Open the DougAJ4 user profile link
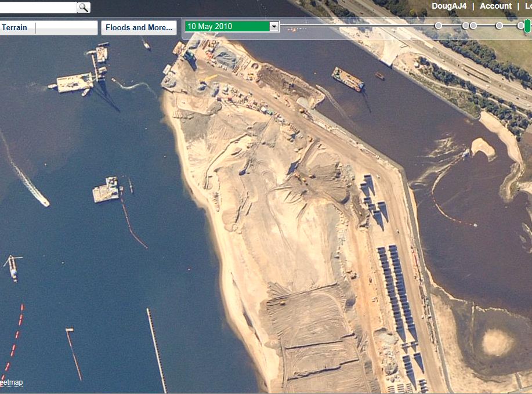Screen dimensions: 532x394 click(x=449, y=6)
